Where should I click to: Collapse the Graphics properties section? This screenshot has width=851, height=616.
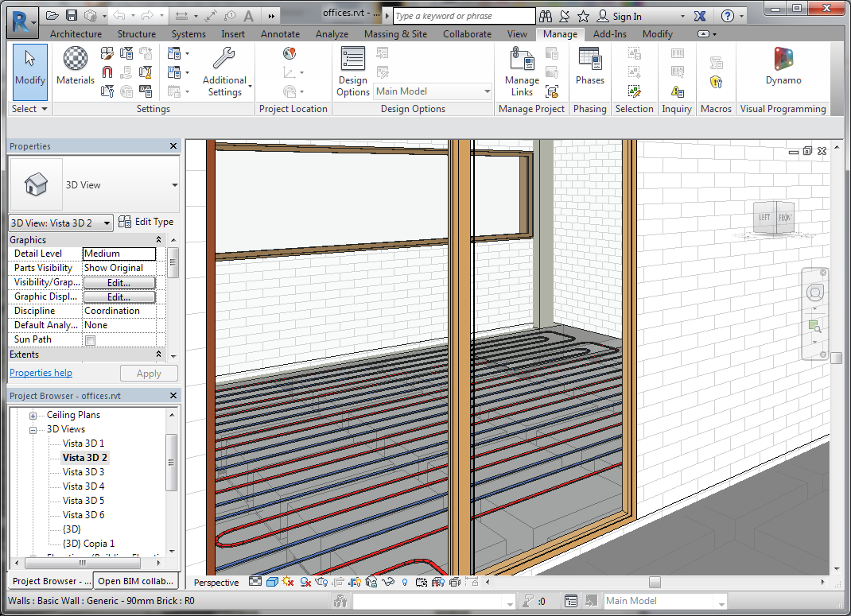(158, 240)
